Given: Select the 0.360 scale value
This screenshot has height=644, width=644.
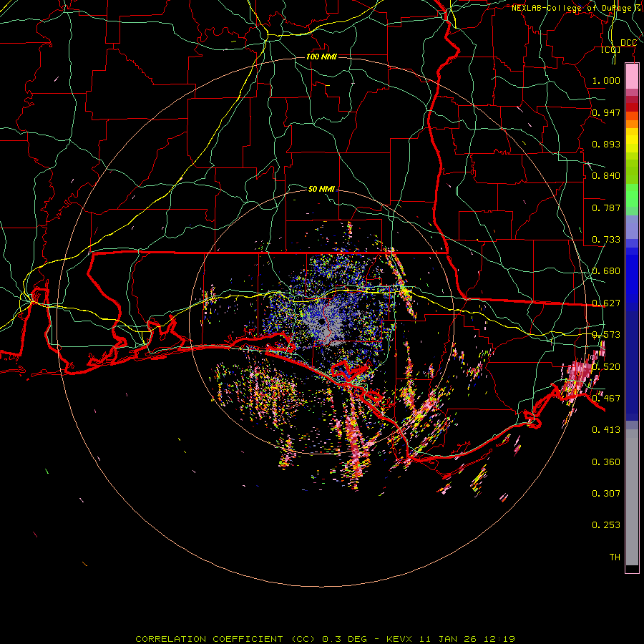Looking at the screenshot, I should tap(606, 462).
